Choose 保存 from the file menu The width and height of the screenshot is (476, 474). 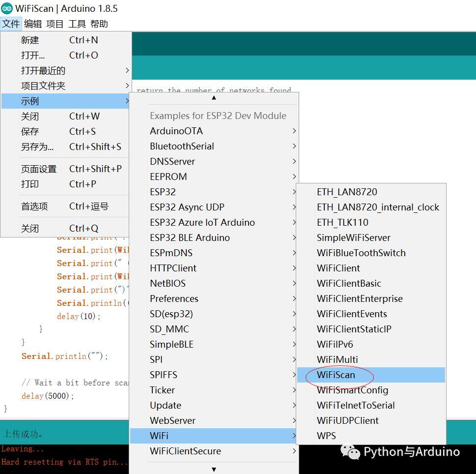point(65,132)
